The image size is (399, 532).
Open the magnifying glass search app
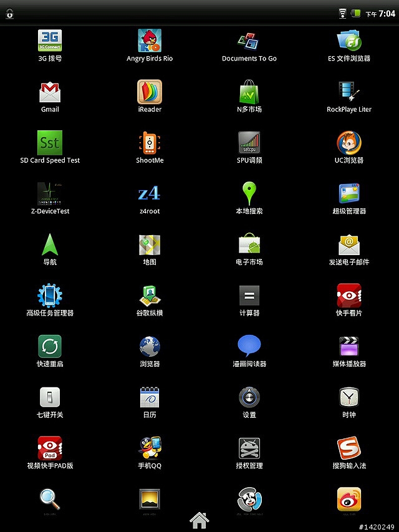[50, 499]
